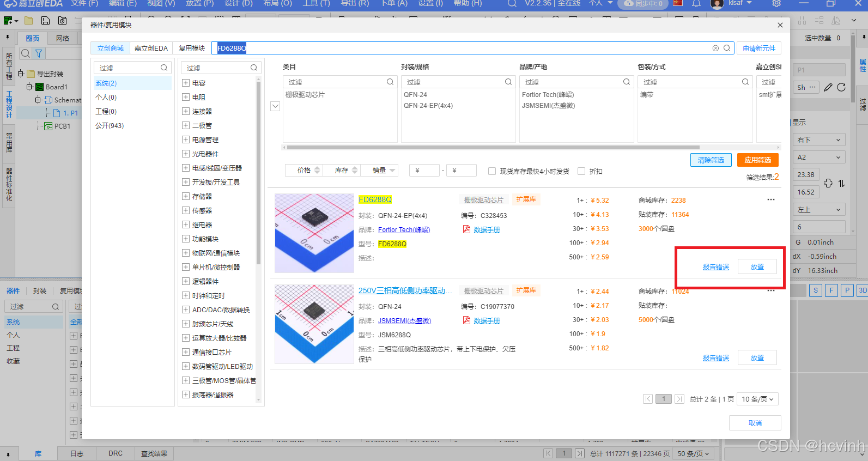Open the 文件 (F) menu

click(x=84, y=3)
